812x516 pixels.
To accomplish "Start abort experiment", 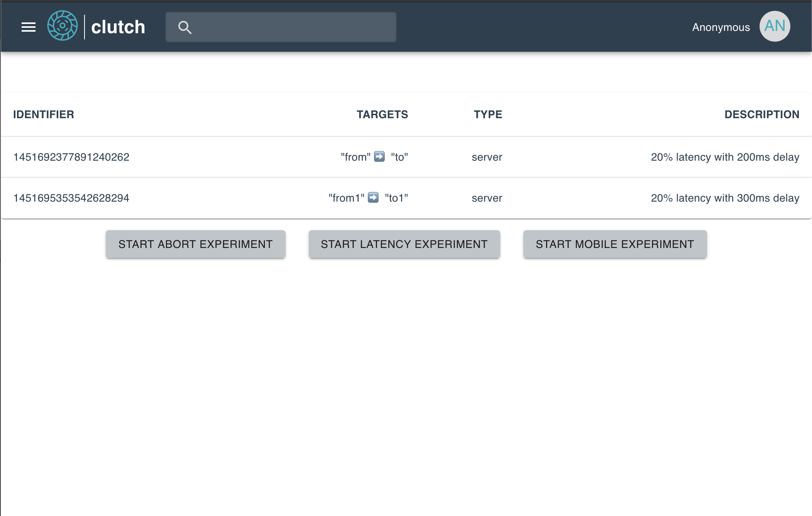I will pos(195,244).
